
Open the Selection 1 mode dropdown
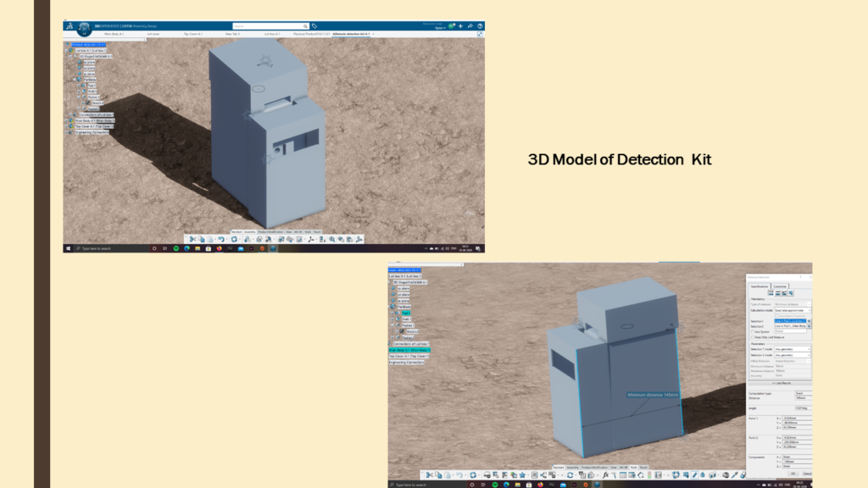click(793, 349)
